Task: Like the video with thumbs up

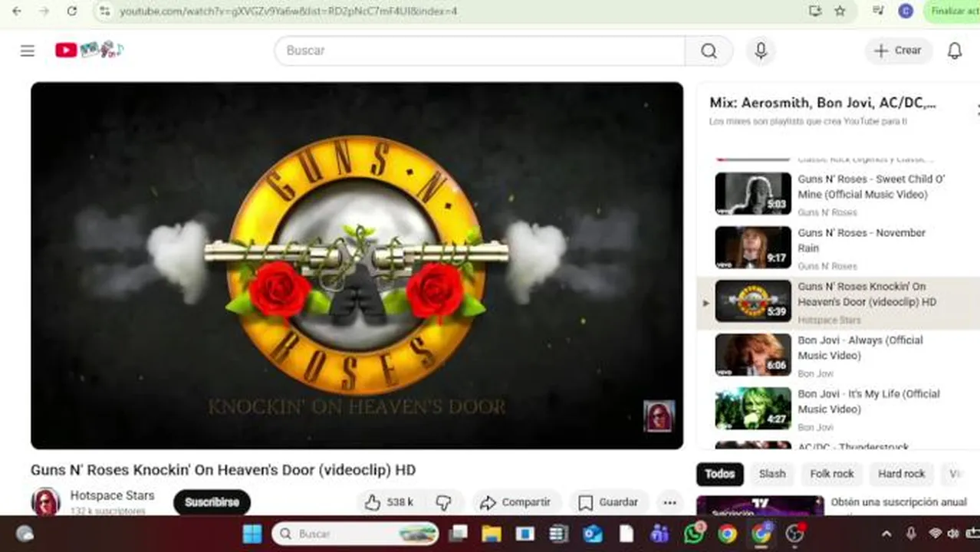Action: 389,502
